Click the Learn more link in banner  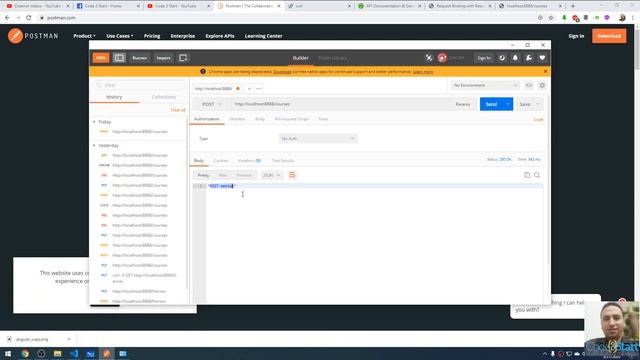(x=423, y=72)
